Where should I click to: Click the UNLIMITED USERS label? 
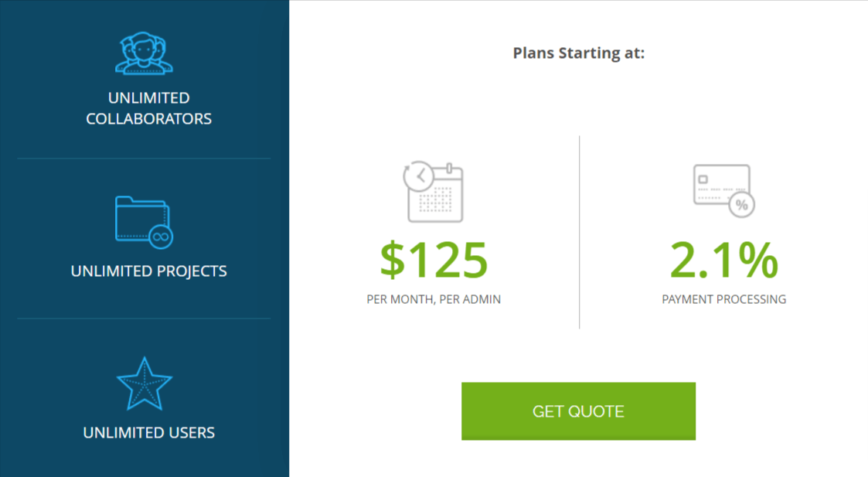pyautogui.click(x=149, y=433)
